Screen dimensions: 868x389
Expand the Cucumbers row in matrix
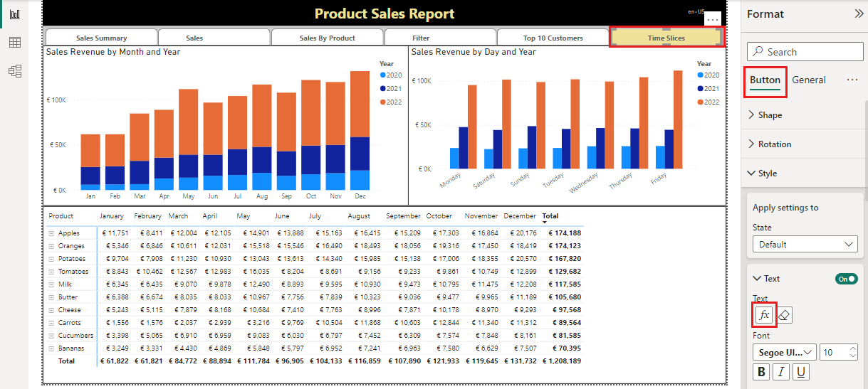pos(51,336)
